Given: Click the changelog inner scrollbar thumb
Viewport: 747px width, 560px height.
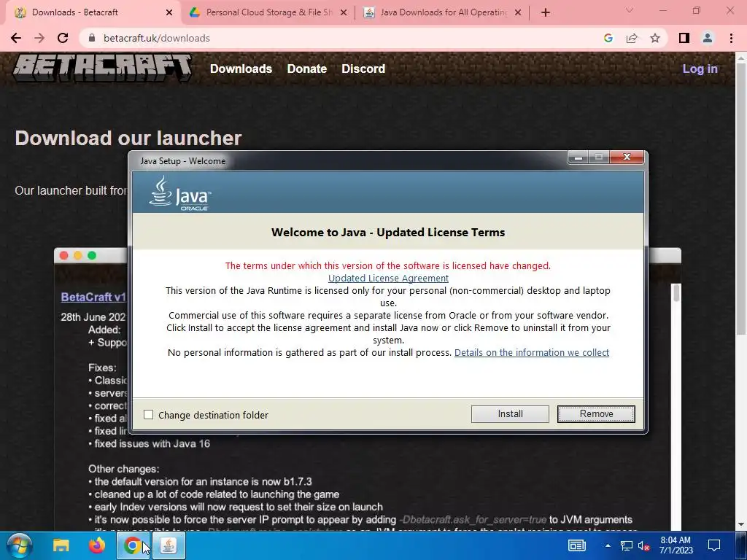Looking at the screenshot, I should click(676, 293).
